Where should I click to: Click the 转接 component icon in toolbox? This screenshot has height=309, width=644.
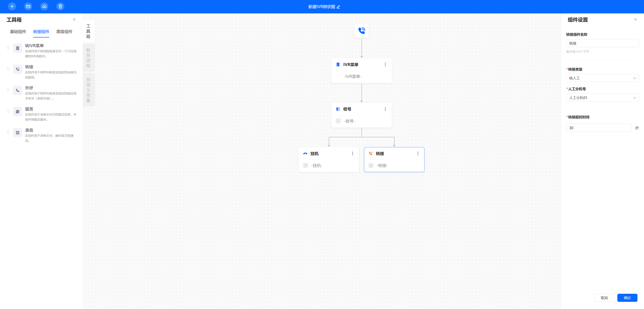(x=17, y=69)
